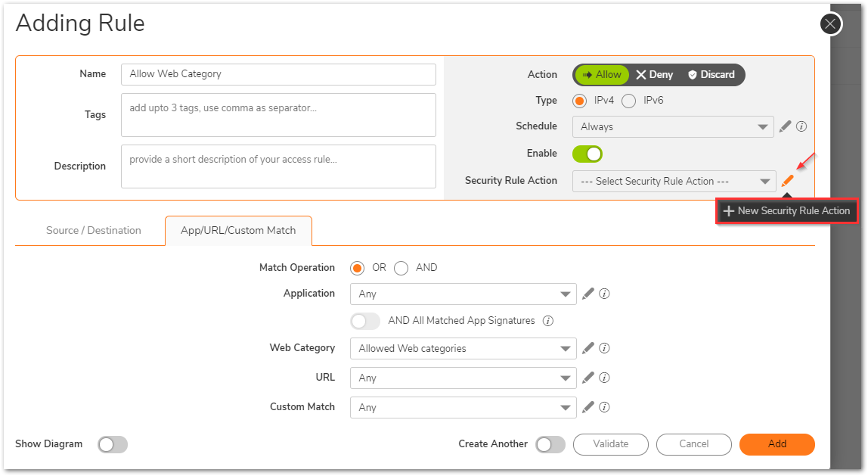This screenshot has width=868, height=476.
Task: Toggle the Show Diagram switch
Action: (x=113, y=444)
